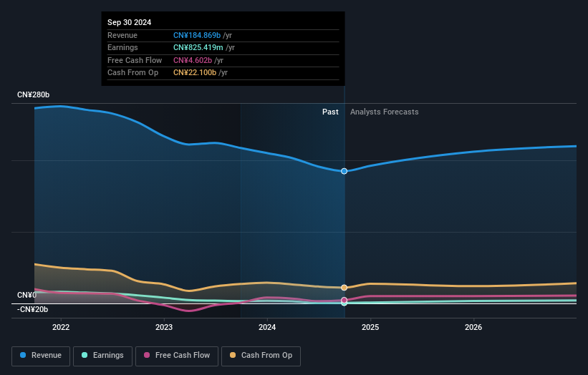
Task: Select the 2024 x-axis label
Action: tap(267, 327)
